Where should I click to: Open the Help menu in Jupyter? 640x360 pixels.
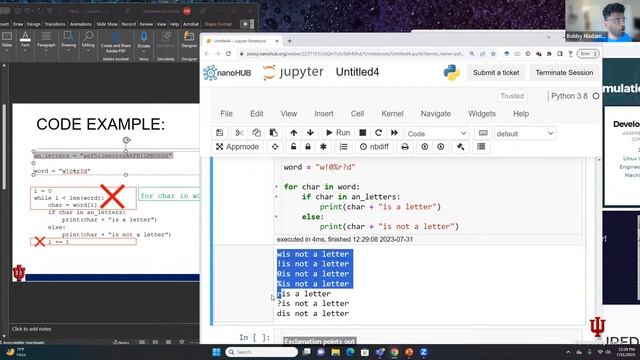click(521, 114)
